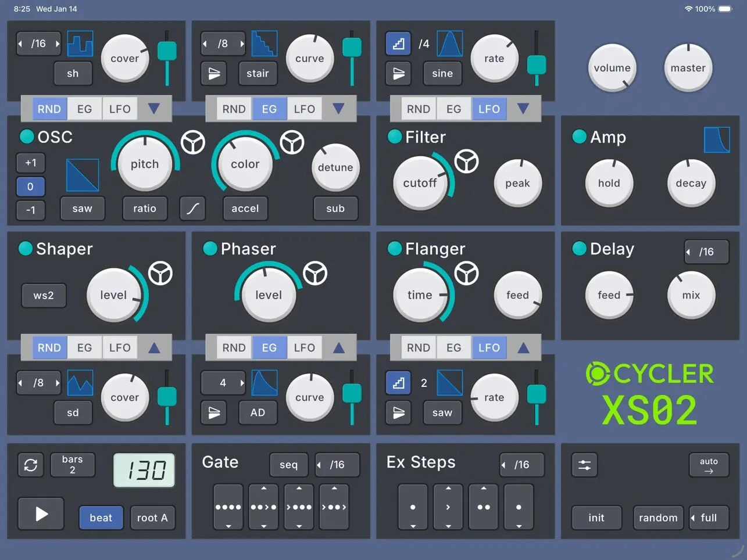Select the sample-and-hold waveform icon next to sh

pyautogui.click(x=80, y=44)
